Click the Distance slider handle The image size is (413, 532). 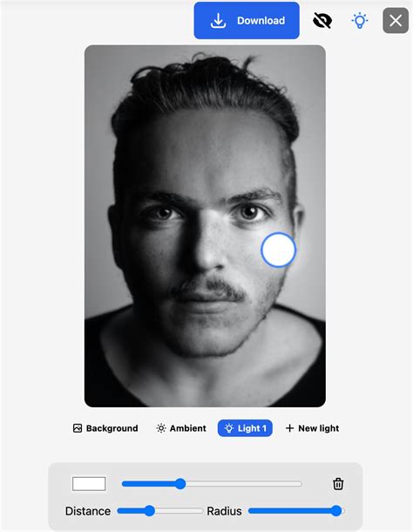pos(149,510)
